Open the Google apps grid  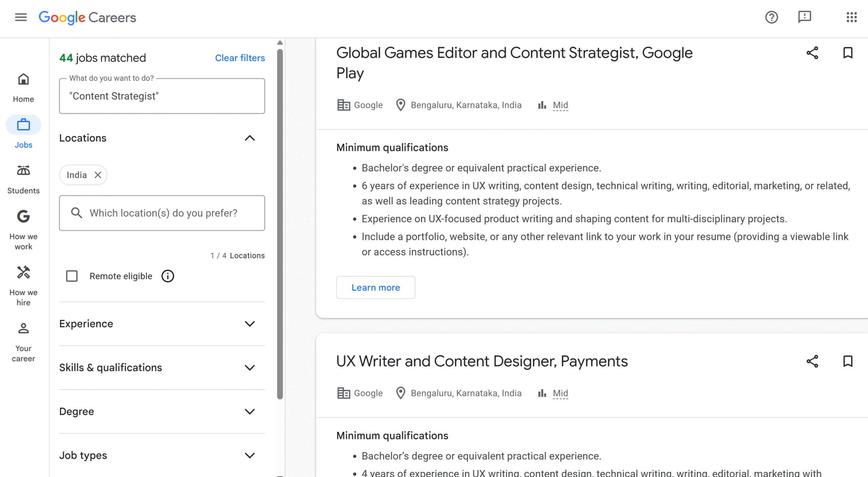click(x=851, y=17)
